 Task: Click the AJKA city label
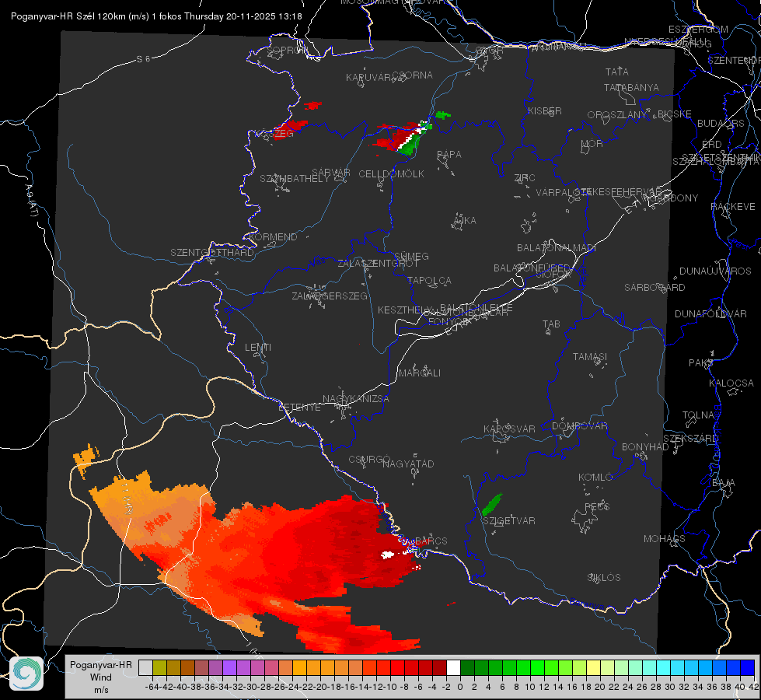[465, 220]
